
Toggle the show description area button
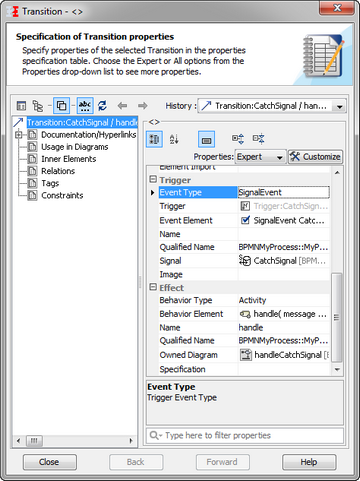pos(206,139)
